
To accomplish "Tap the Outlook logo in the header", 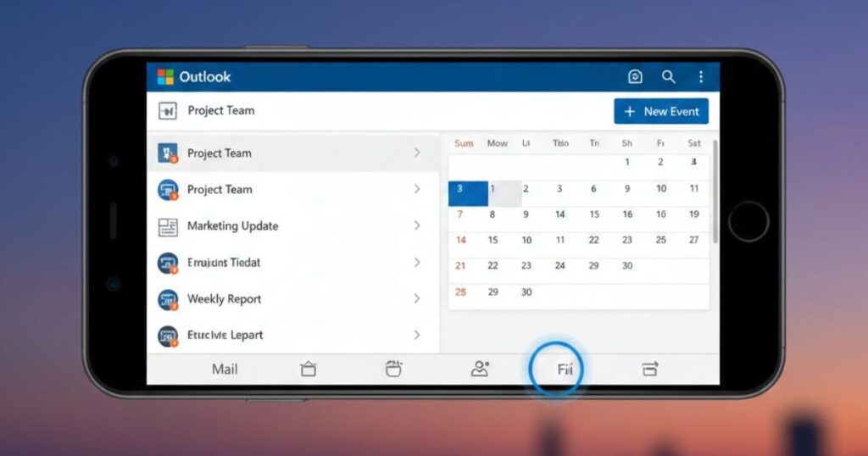I will click(165, 77).
